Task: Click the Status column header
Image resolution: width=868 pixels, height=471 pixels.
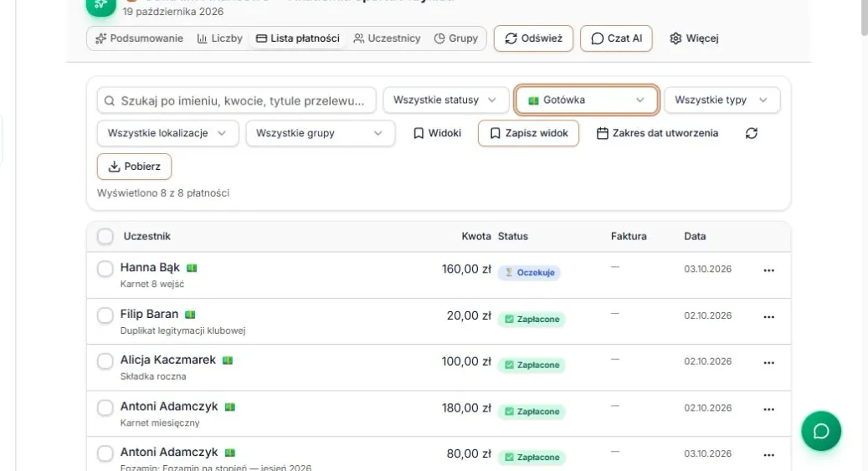Action: tap(512, 236)
